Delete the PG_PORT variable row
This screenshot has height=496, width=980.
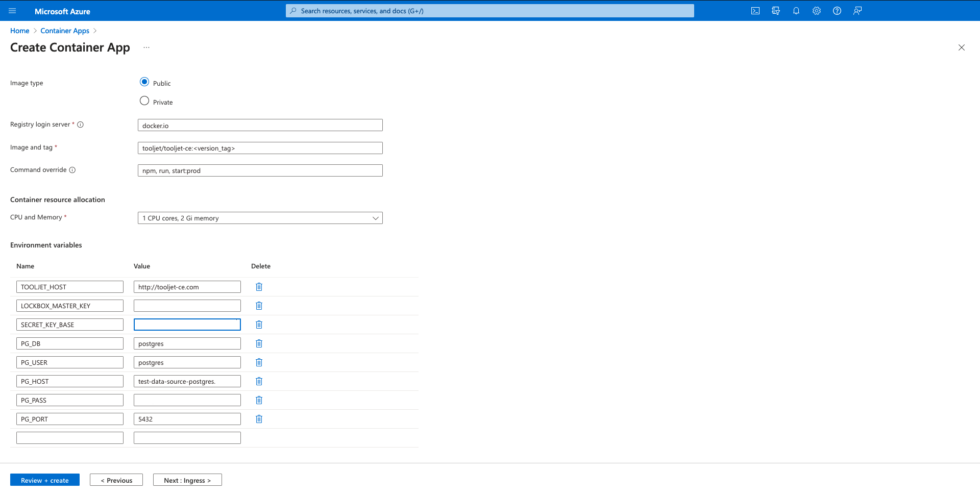pyautogui.click(x=259, y=419)
